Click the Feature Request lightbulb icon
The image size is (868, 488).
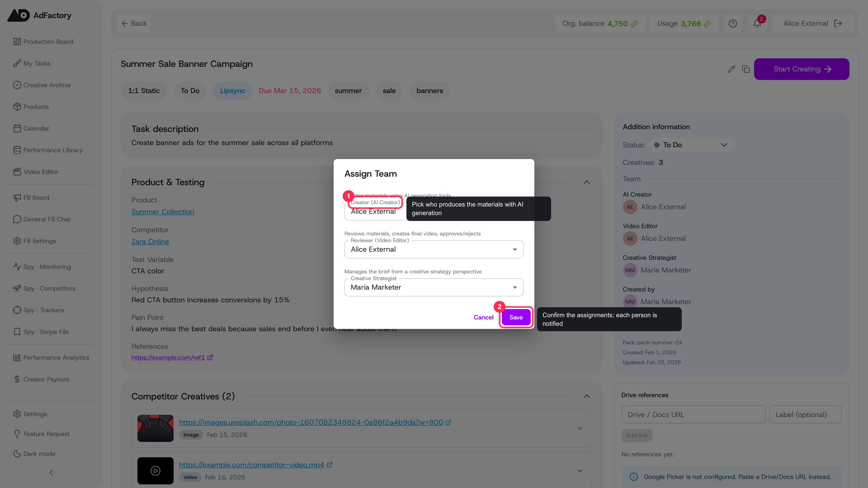click(17, 434)
